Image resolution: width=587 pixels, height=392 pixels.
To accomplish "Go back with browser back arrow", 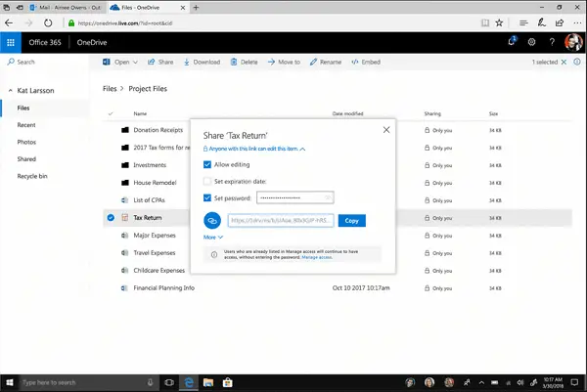I will (x=9, y=23).
